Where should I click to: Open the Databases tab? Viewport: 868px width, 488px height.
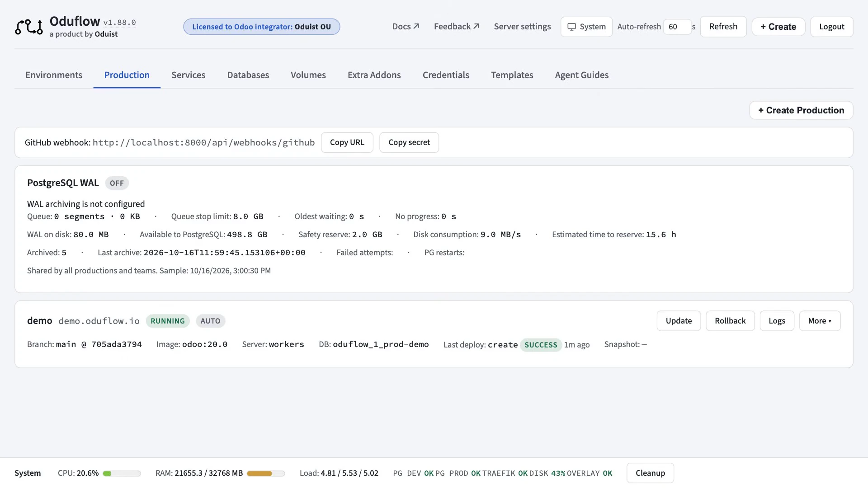248,75
